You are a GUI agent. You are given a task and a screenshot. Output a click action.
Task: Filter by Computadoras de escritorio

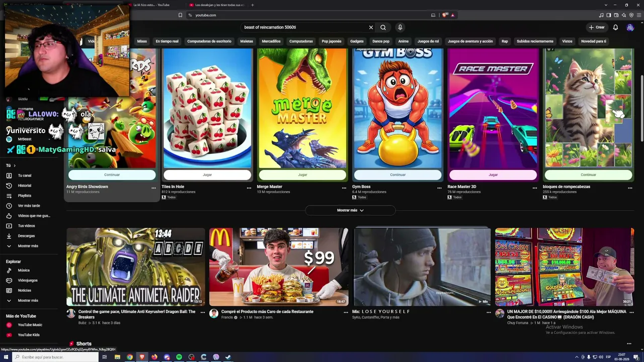(x=209, y=41)
